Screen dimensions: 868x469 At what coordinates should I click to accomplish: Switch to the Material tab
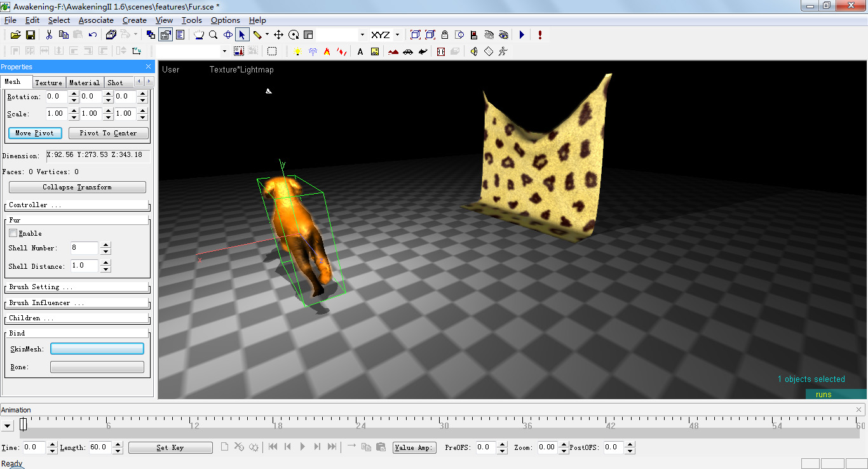(84, 82)
